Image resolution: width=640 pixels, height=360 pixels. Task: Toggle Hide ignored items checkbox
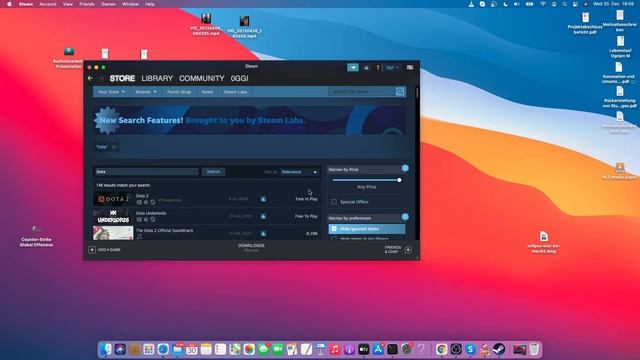tap(334, 229)
